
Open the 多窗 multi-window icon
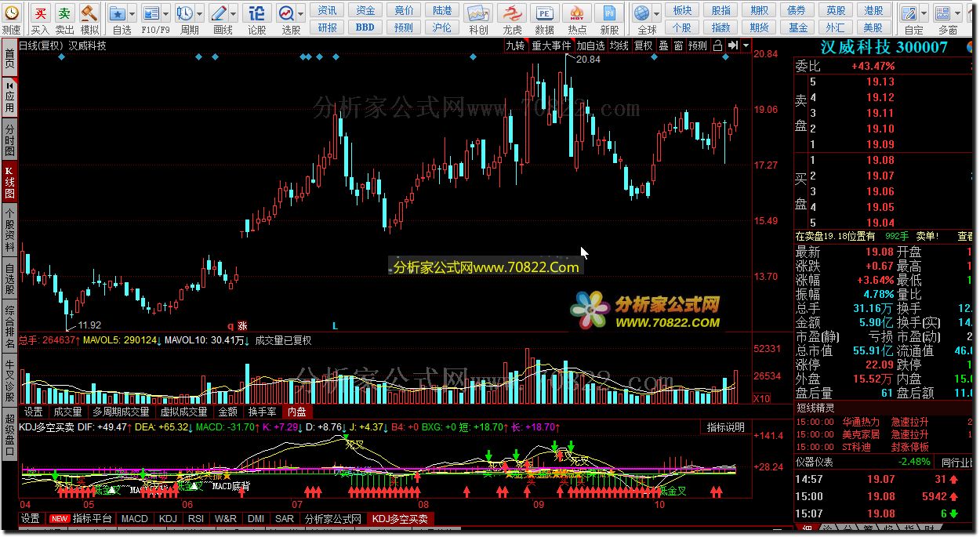tap(944, 13)
